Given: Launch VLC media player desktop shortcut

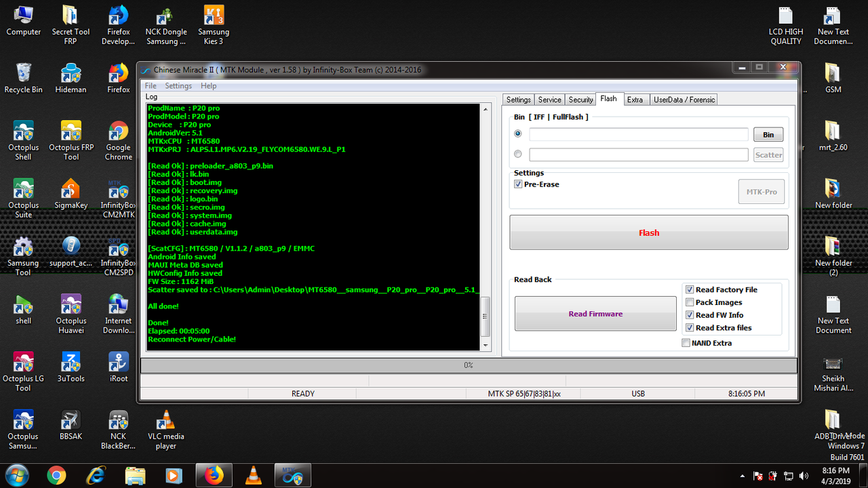Looking at the screenshot, I should pyautogui.click(x=165, y=429).
